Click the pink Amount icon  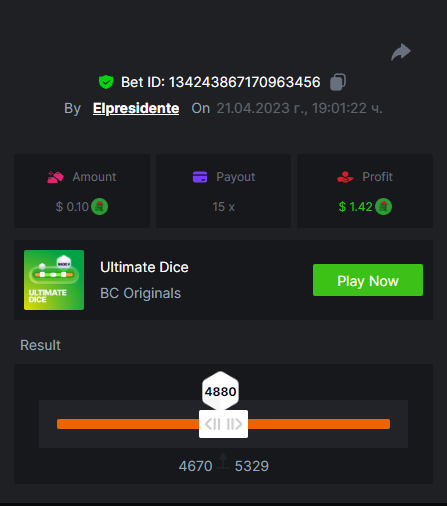pyautogui.click(x=55, y=177)
